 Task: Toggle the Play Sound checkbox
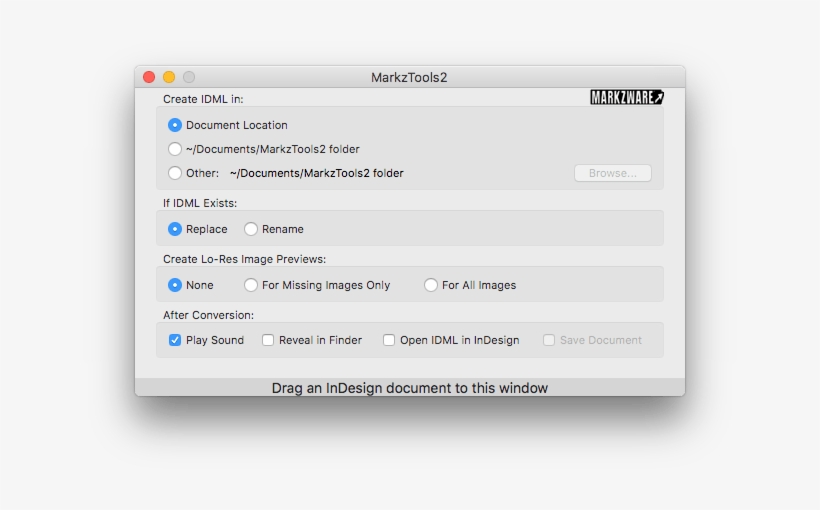click(175, 340)
